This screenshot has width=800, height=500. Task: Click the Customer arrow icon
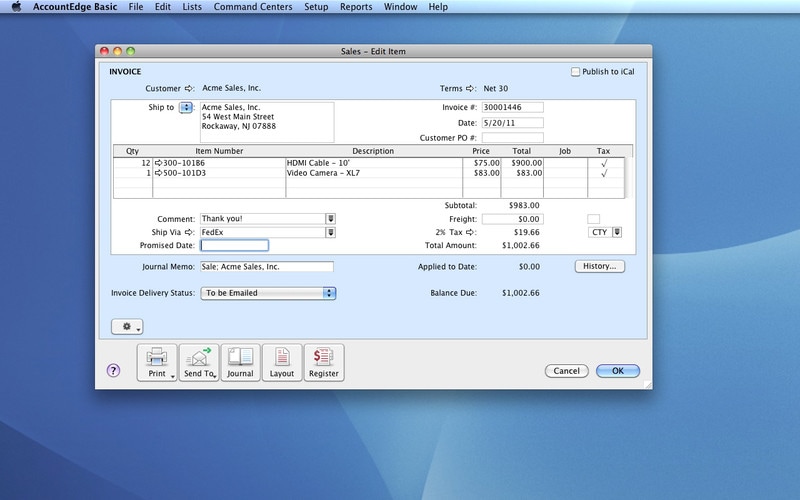[189, 88]
